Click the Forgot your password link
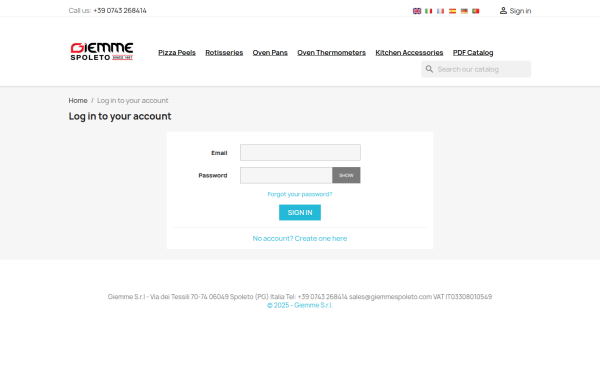 pos(300,194)
